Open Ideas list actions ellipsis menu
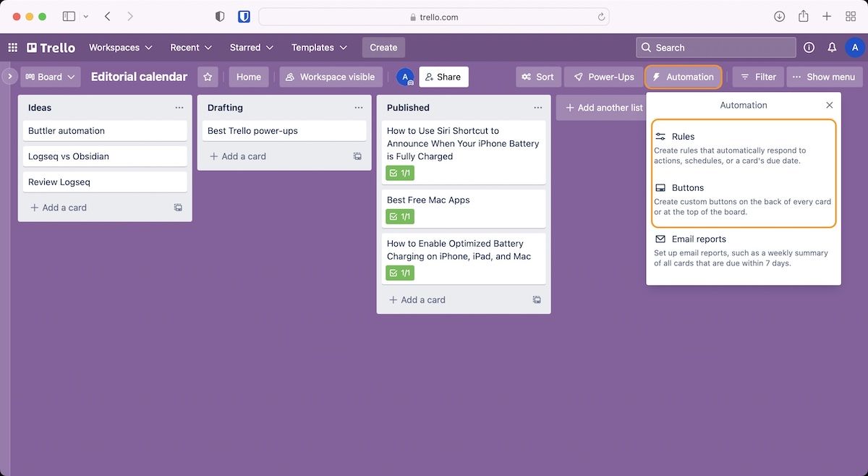This screenshot has width=868, height=476. click(x=179, y=108)
